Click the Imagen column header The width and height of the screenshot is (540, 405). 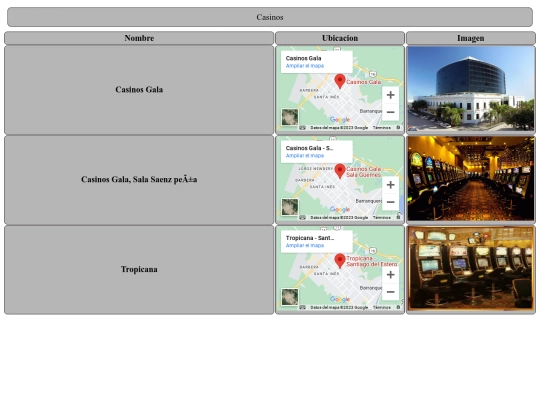point(471,38)
